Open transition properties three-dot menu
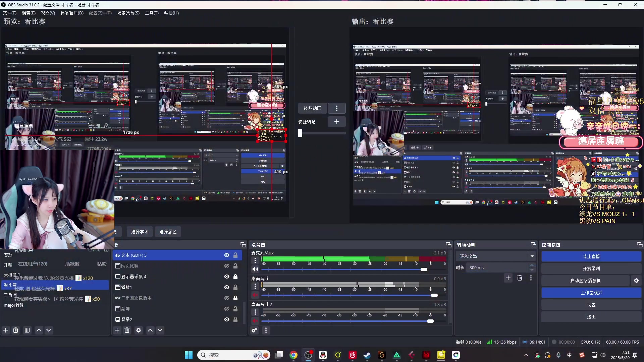The height and width of the screenshot is (362, 644). (x=531, y=278)
